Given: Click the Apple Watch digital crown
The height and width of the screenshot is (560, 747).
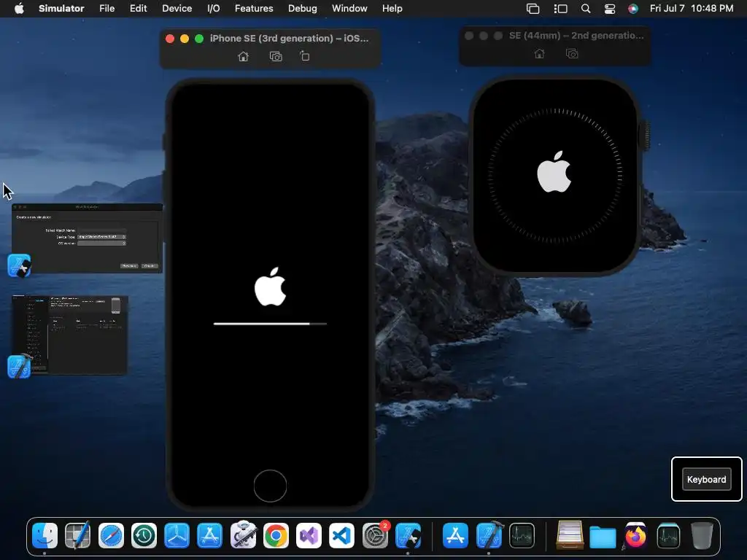Looking at the screenshot, I should (646, 136).
